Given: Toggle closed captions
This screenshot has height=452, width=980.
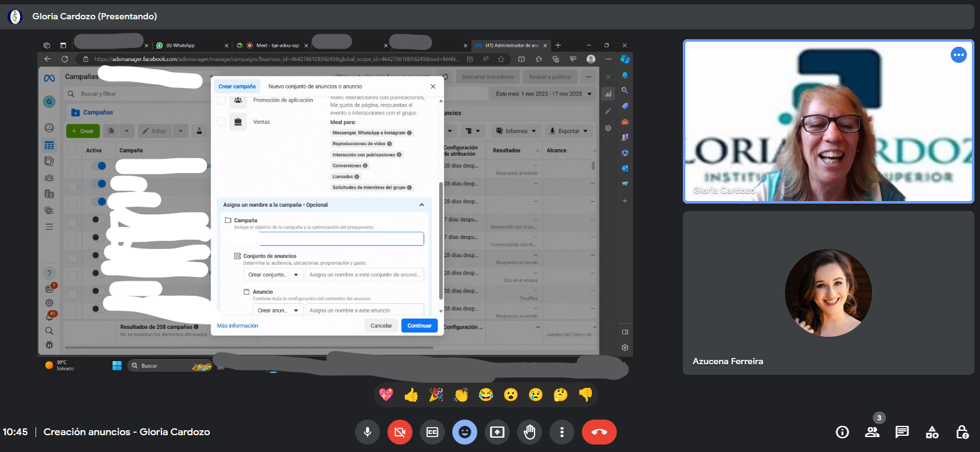Looking at the screenshot, I should 432,432.
